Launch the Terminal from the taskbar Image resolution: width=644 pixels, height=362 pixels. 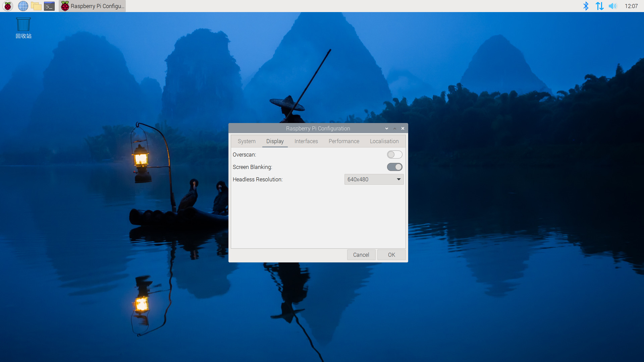[49, 6]
